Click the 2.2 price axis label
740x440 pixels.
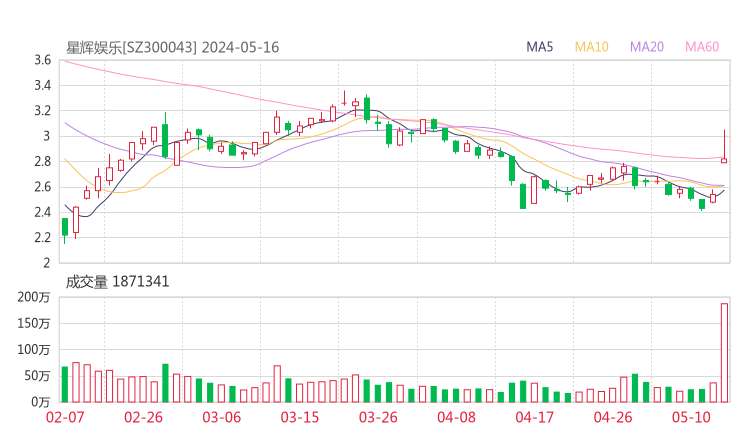tap(42, 237)
